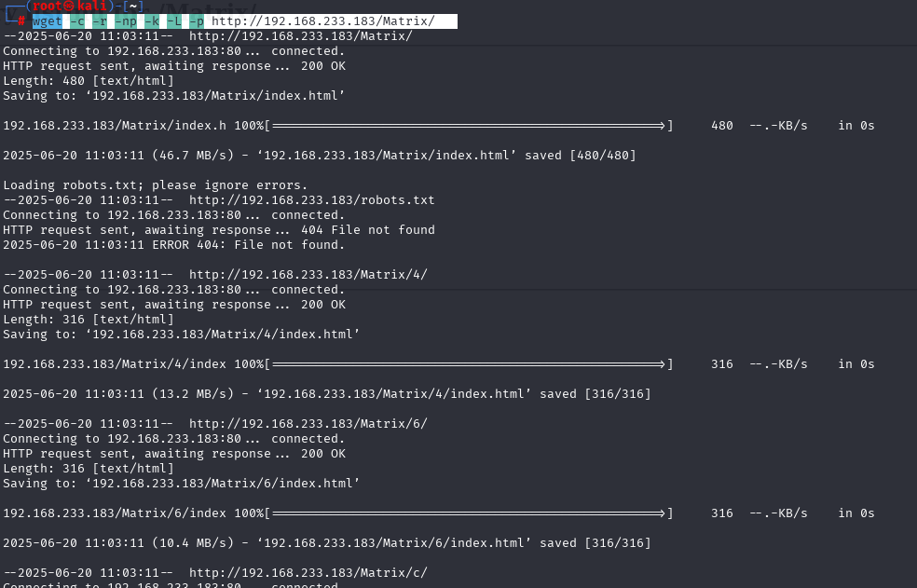Viewport: 917px width, 588px height.
Task: Select the "ERROR 404: File not found." line
Action: 249,245
